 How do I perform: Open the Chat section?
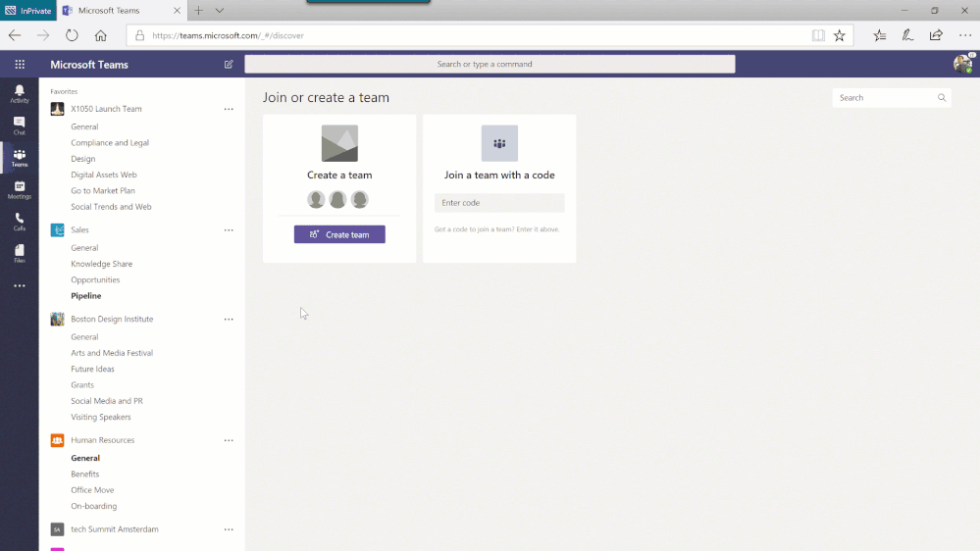(20, 125)
